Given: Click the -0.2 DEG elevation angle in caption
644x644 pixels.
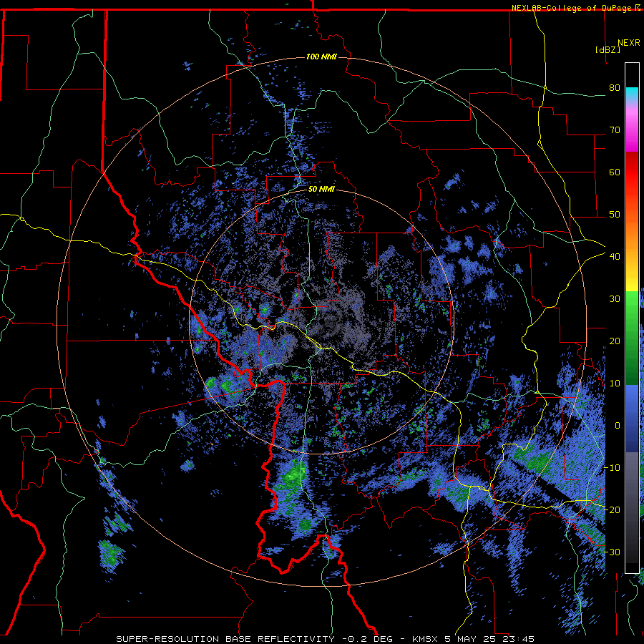Looking at the screenshot, I should pos(367,639).
